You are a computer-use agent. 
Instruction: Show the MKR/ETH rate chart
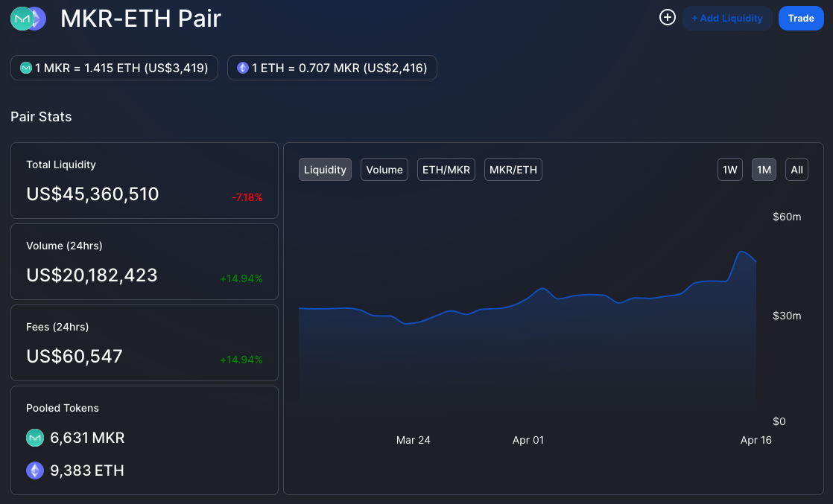pyautogui.click(x=513, y=170)
